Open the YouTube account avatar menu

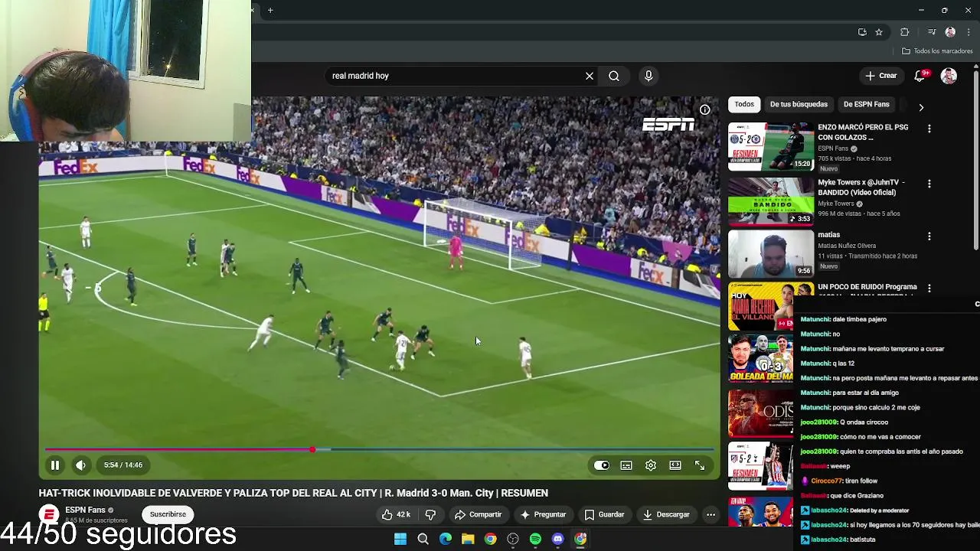tap(949, 76)
